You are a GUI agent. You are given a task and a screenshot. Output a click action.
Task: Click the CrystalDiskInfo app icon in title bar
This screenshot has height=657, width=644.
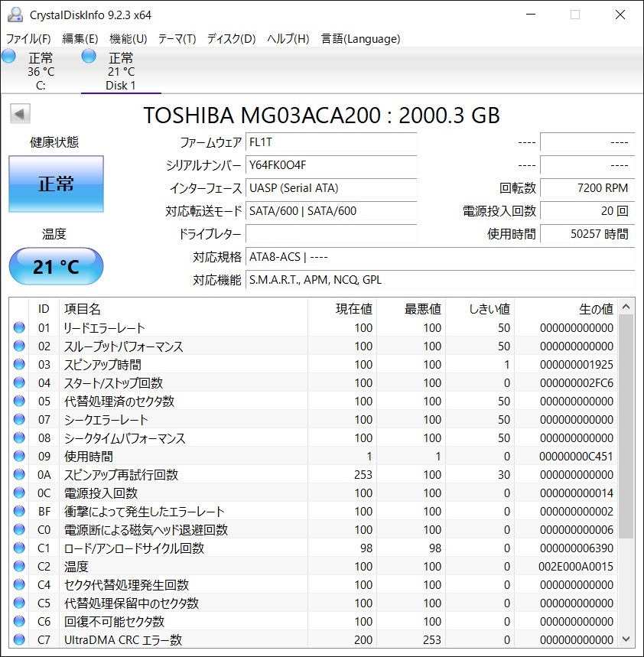coord(15,15)
